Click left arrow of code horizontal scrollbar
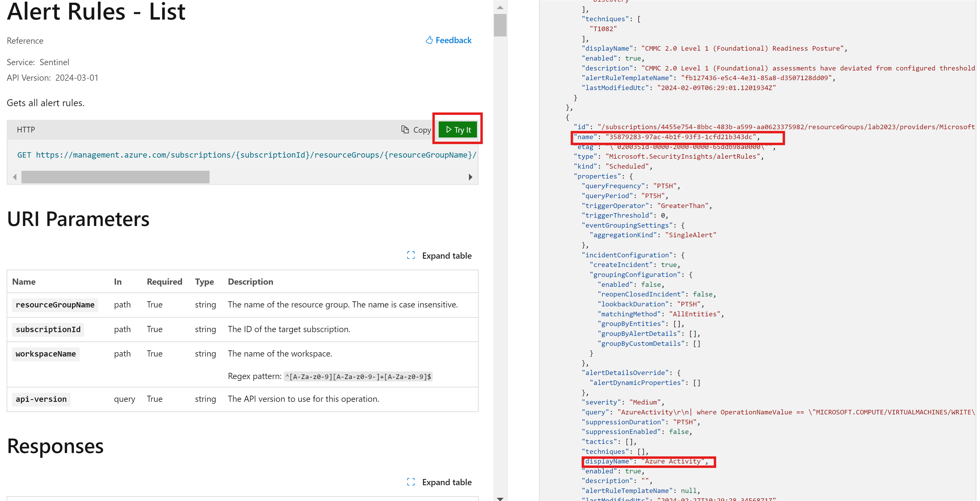 pos(15,177)
